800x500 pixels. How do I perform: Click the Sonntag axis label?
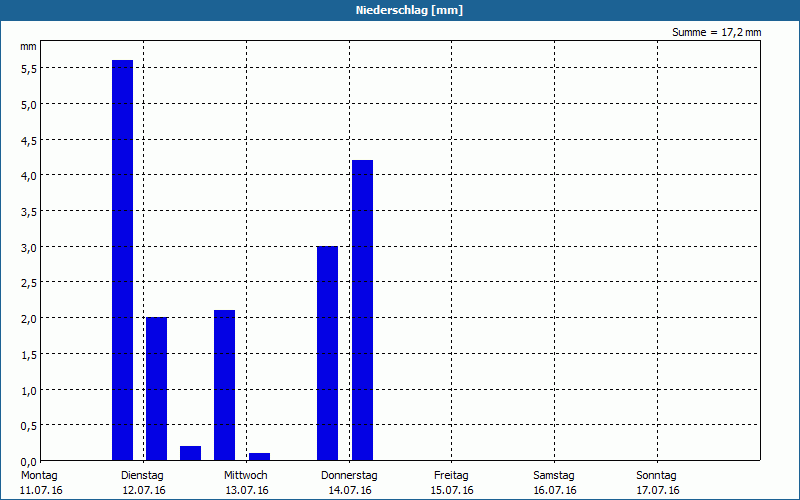coord(656,476)
